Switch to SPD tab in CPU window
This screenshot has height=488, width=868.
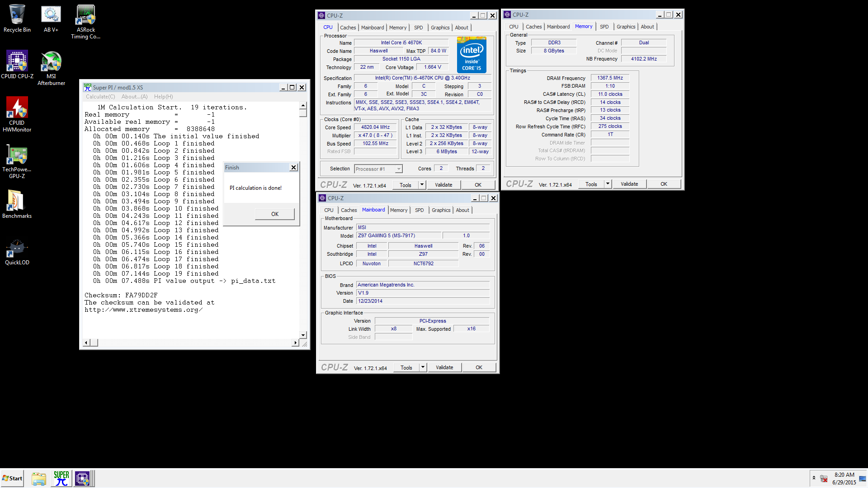(418, 28)
